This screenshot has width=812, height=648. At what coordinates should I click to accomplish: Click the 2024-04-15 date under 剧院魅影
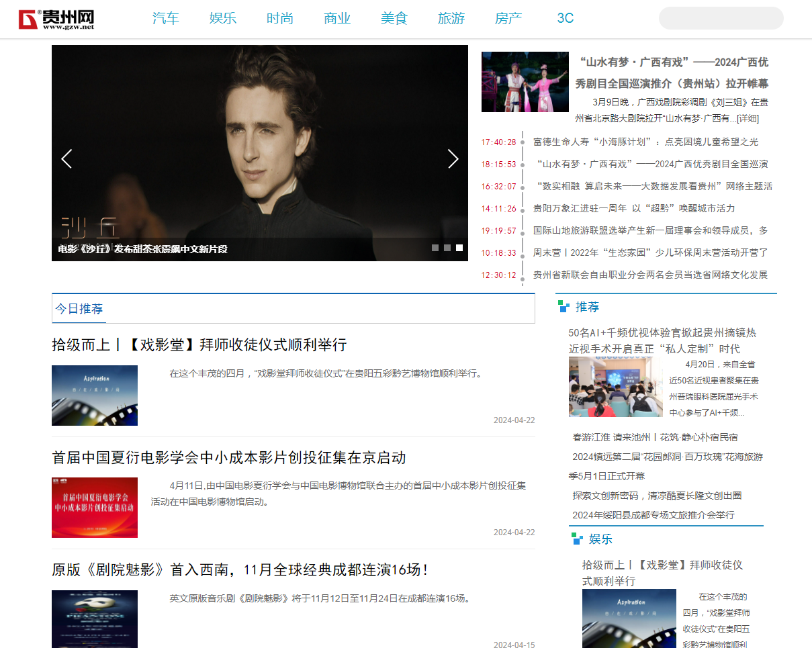pos(514,645)
